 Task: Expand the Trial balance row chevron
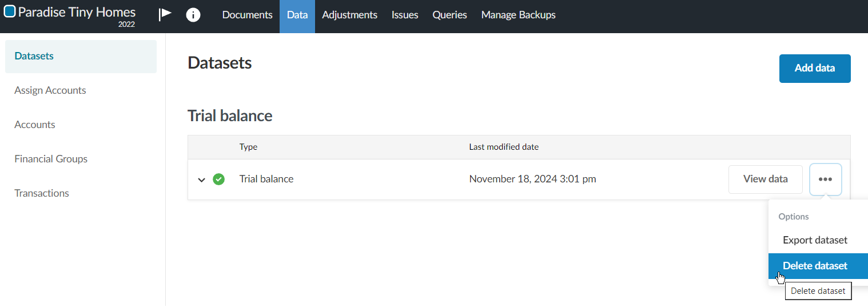(x=201, y=180)
